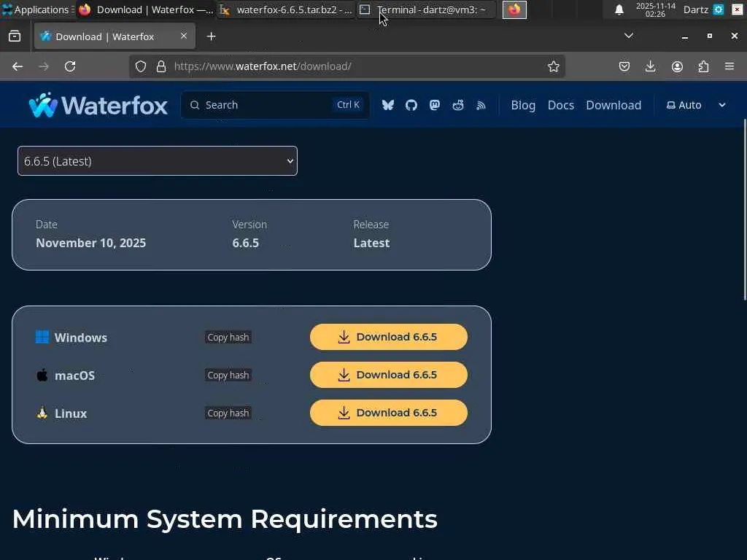Open the recent browsing tab overview icon
The image size is (747, 560).
15,36
